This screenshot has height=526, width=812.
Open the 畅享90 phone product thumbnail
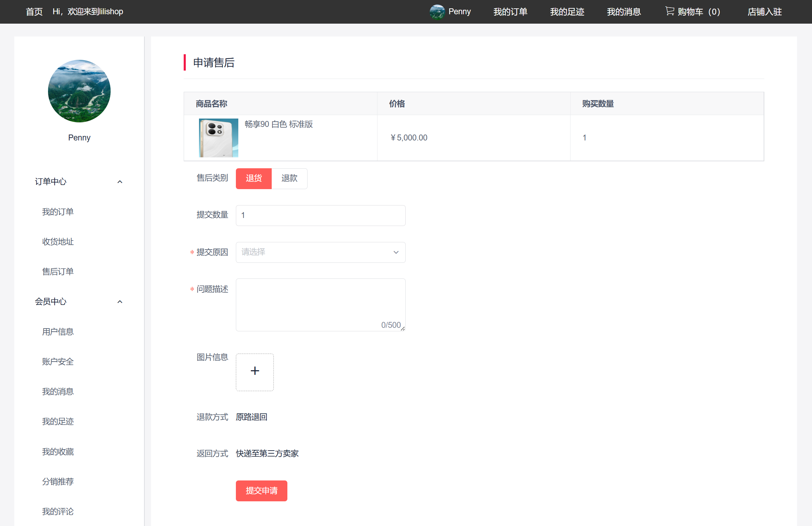218,138
